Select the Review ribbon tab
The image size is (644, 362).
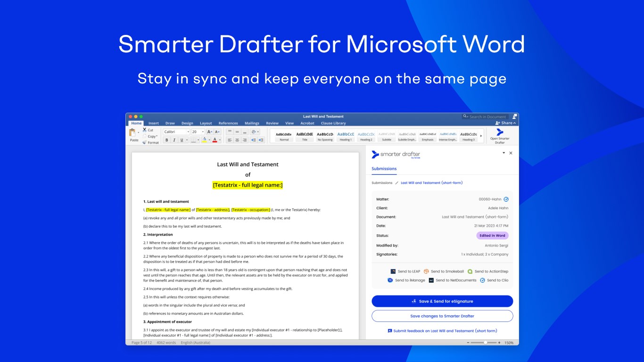tap(272, 123)
